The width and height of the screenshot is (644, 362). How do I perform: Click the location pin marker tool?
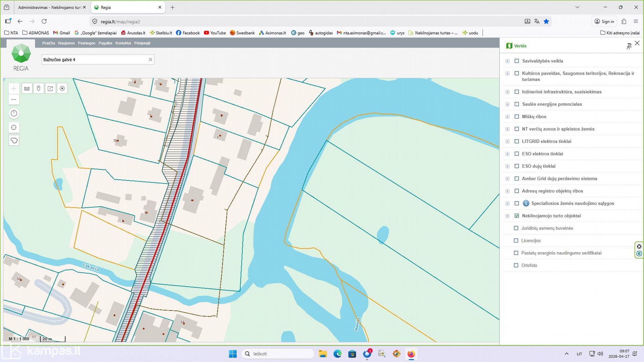tap(39, 89)
